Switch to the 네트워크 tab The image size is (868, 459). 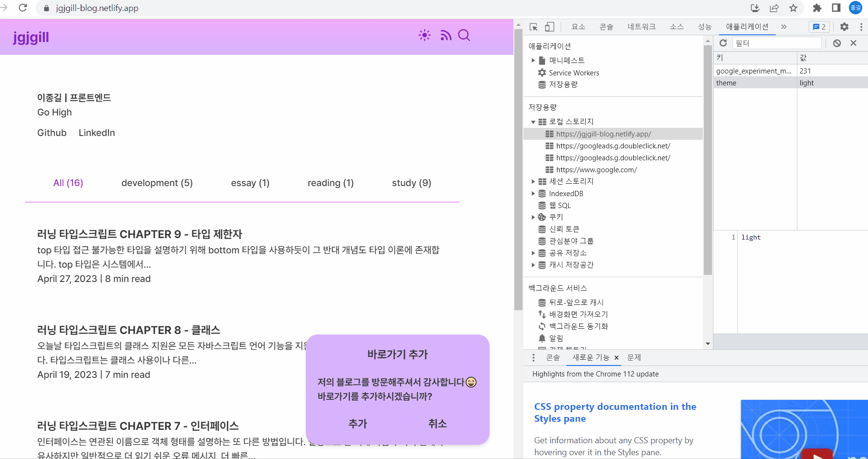pyautogui.click(x=641, y=27)
